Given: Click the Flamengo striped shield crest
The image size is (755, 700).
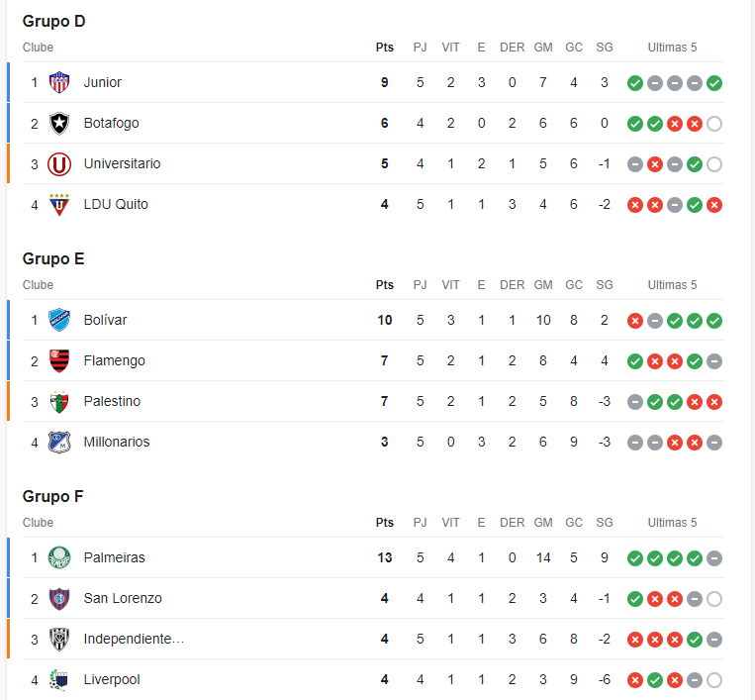Looking at the screenshot, I should (59, 360).
